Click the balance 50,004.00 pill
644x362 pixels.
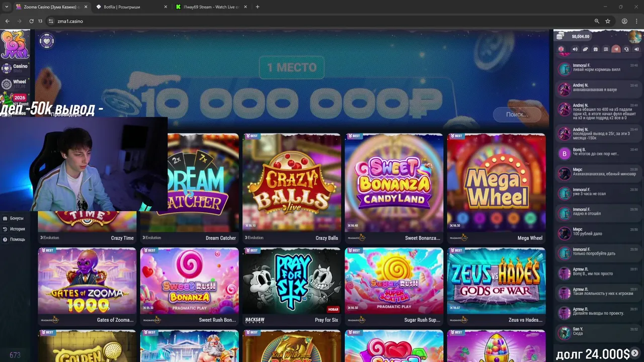tap(573, 36)
